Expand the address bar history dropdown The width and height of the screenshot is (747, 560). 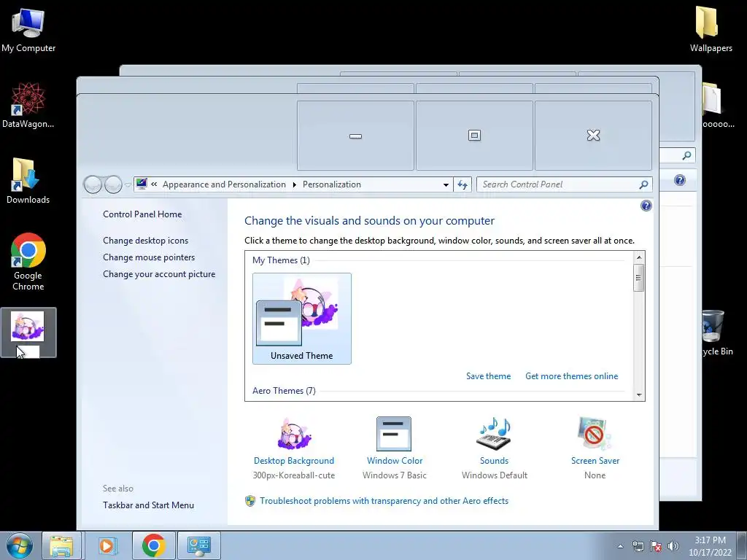[x=446, y=184]
